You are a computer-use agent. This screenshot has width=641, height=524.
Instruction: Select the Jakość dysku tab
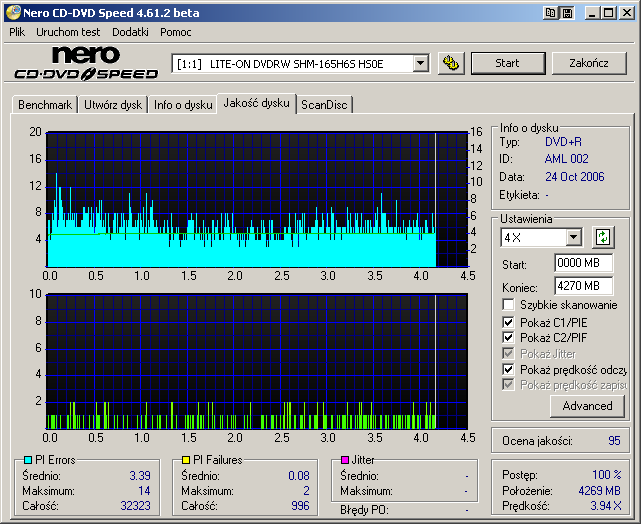tap(256, 103)
